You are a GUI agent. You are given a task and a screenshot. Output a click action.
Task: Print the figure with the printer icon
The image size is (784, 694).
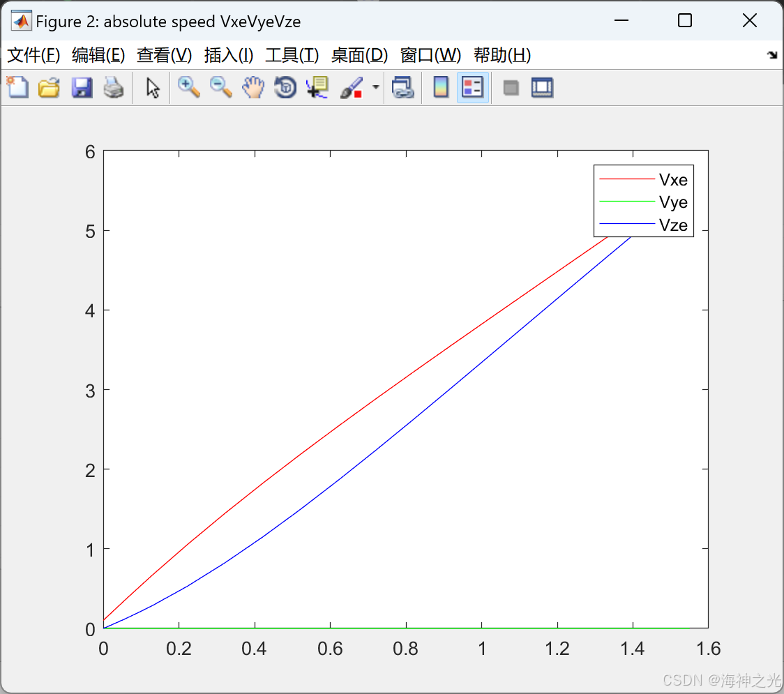click(x=114, y=87)
